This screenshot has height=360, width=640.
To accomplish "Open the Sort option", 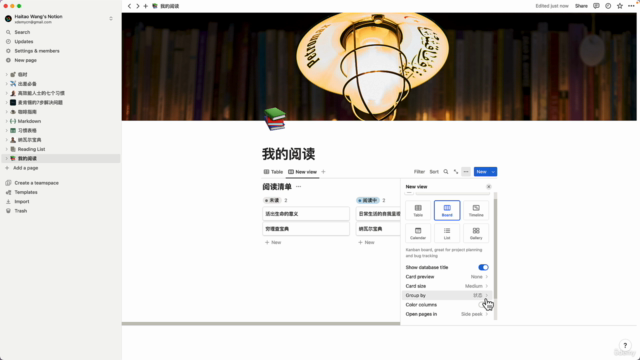I will (434, 172).
